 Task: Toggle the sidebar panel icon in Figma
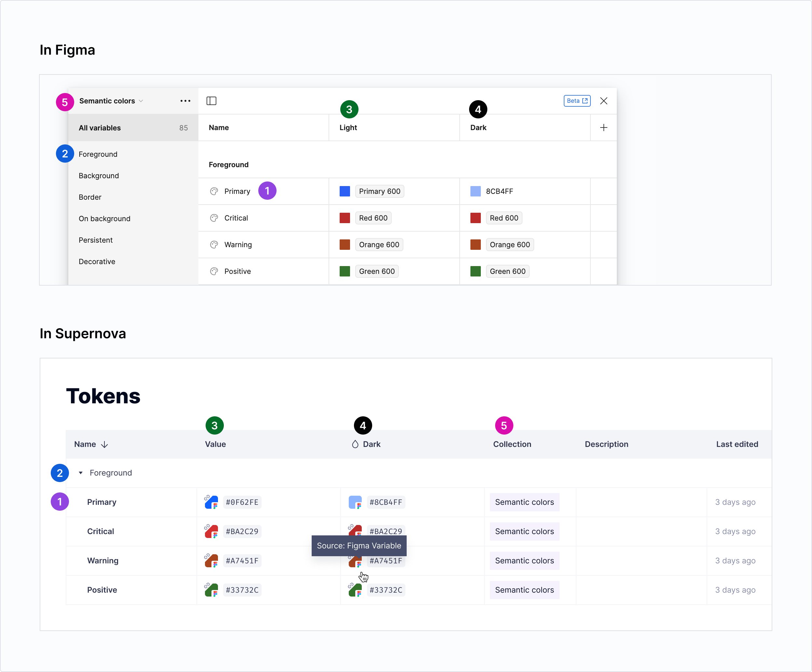coord(211,101)
